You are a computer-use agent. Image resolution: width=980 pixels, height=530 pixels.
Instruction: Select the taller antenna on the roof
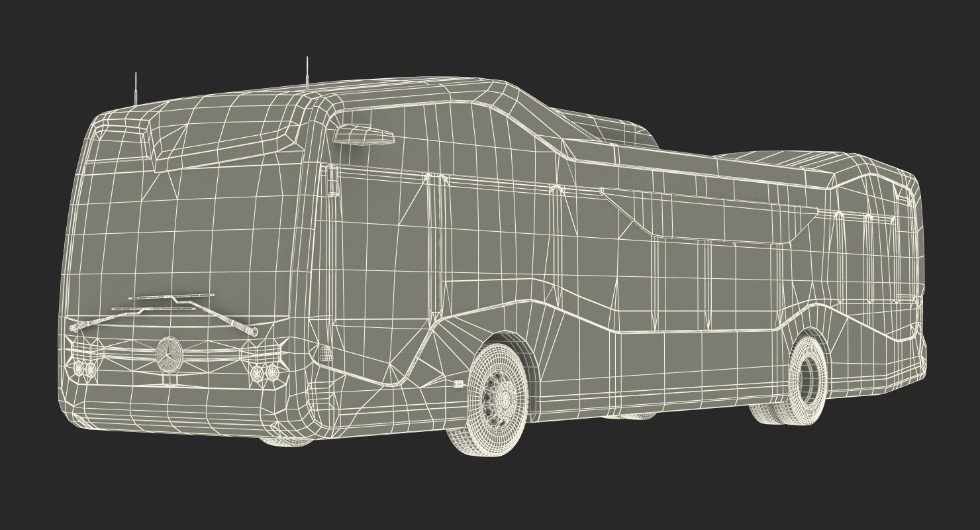[x=307, y=73]
